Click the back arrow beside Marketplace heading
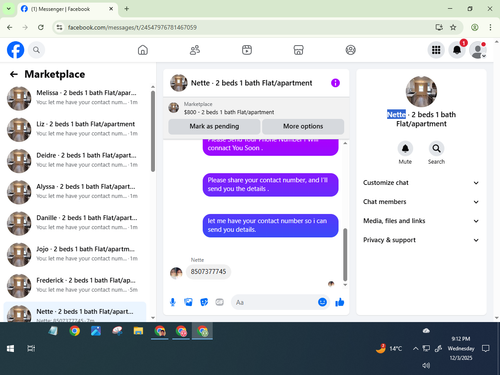500x375 pixels. coord(14,74)
